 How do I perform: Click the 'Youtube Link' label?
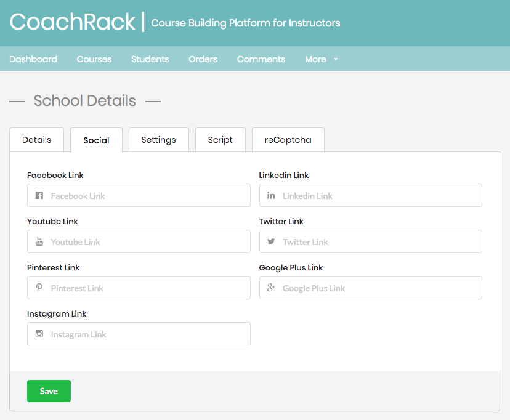pos(52,221)
